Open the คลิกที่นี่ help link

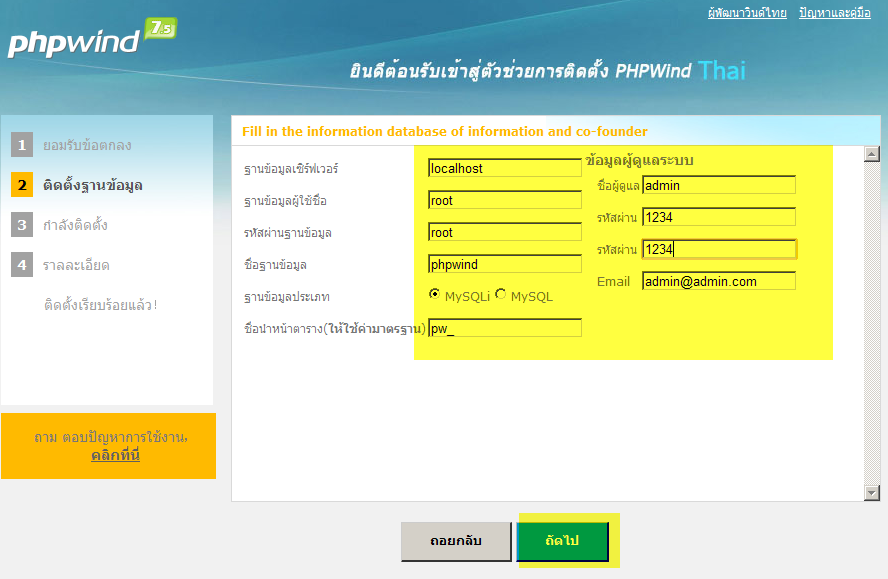(x=116, y=455)
